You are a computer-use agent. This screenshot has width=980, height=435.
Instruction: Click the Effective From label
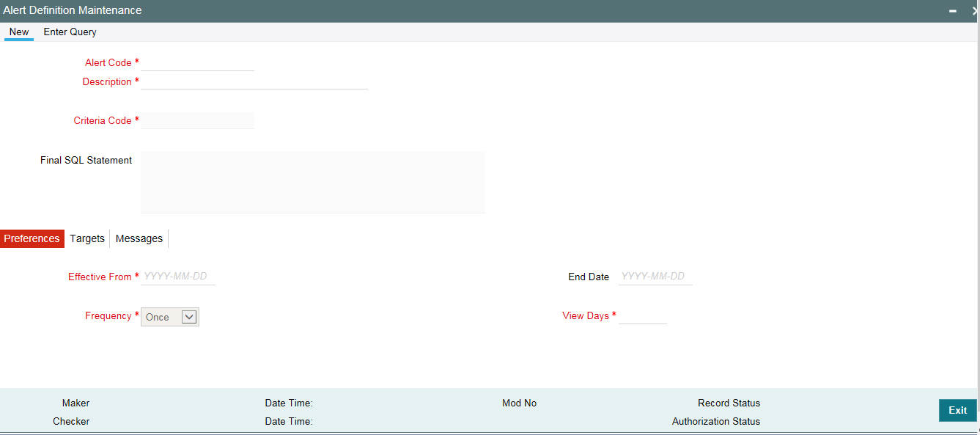pos(100,277)
